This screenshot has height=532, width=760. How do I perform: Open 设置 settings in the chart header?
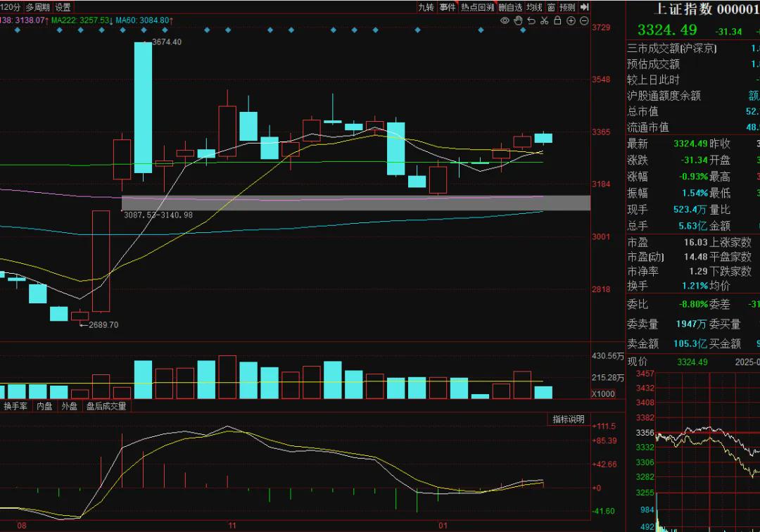point(63,7)
